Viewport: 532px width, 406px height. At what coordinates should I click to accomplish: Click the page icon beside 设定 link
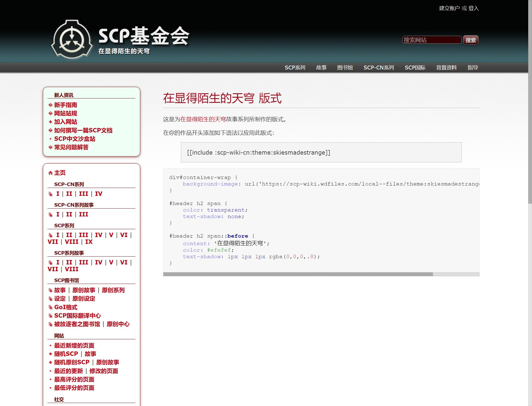point(50,299)
